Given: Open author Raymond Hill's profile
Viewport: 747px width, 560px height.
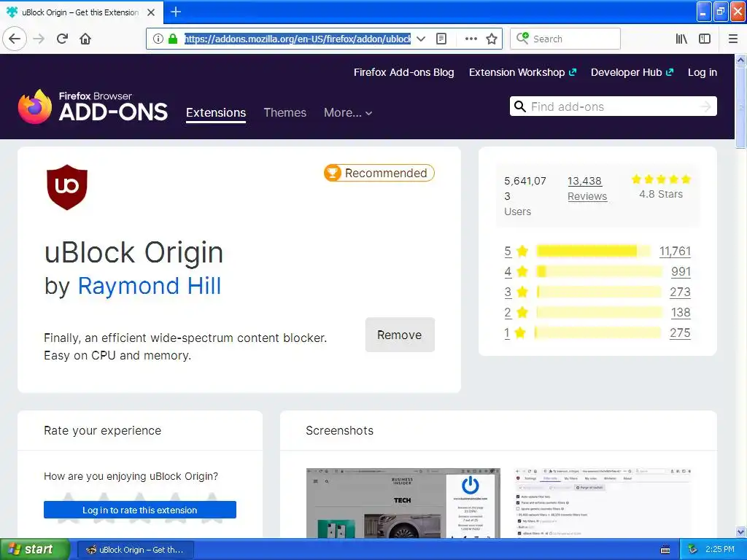Looking at the screenshot, I should click(x=149, y=286).
